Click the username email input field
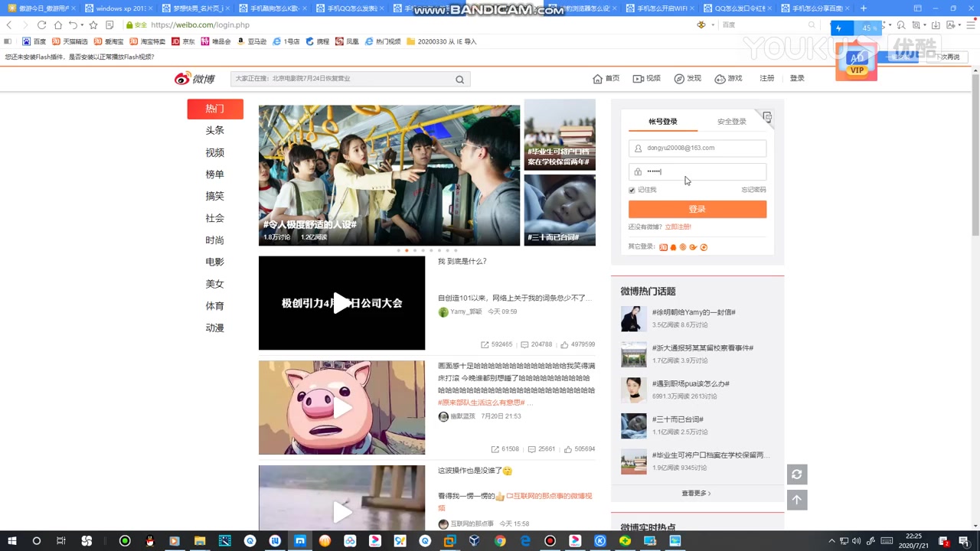This screenshot has height=551, width=980. pyautogui.click(x=697, y=148)
